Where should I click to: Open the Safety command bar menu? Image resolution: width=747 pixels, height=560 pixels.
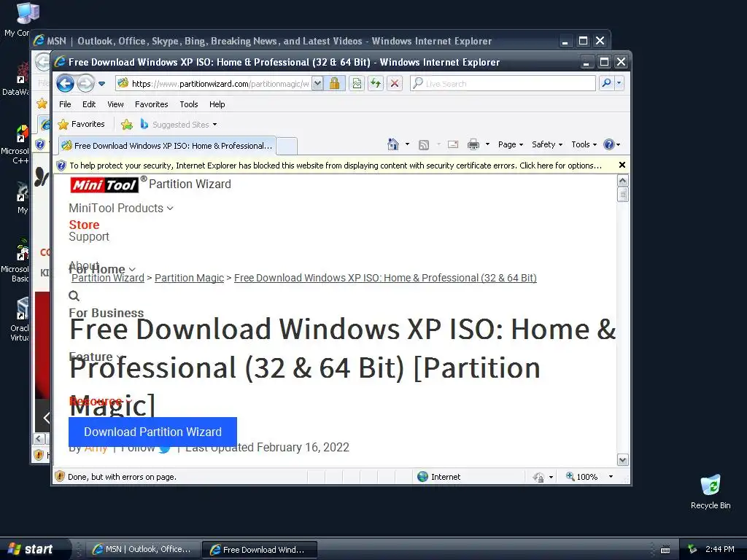click(x=547, y=144)
